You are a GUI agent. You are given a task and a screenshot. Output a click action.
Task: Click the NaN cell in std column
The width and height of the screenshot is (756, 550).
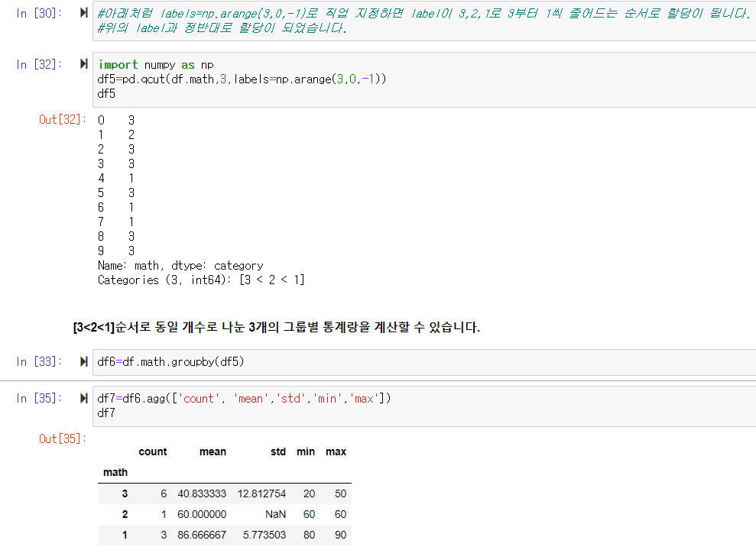coord(275,514)
